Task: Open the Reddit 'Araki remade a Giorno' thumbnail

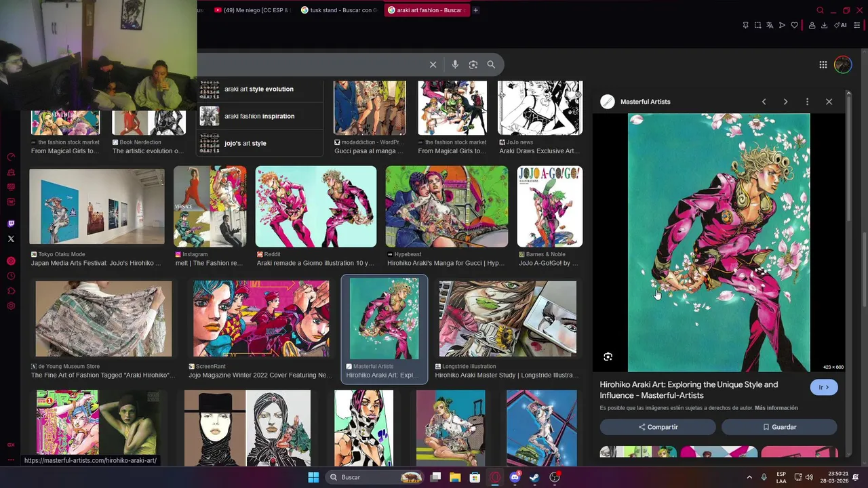Action: 316,207
